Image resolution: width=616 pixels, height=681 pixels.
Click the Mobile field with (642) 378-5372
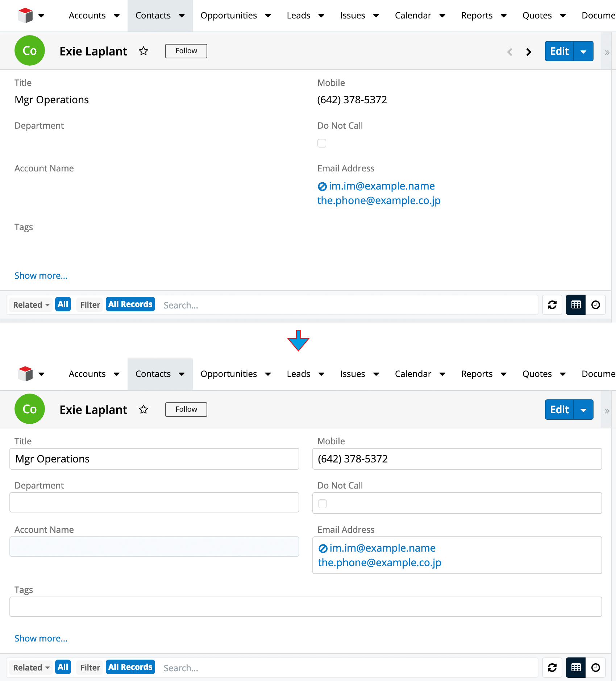point(457,459)
